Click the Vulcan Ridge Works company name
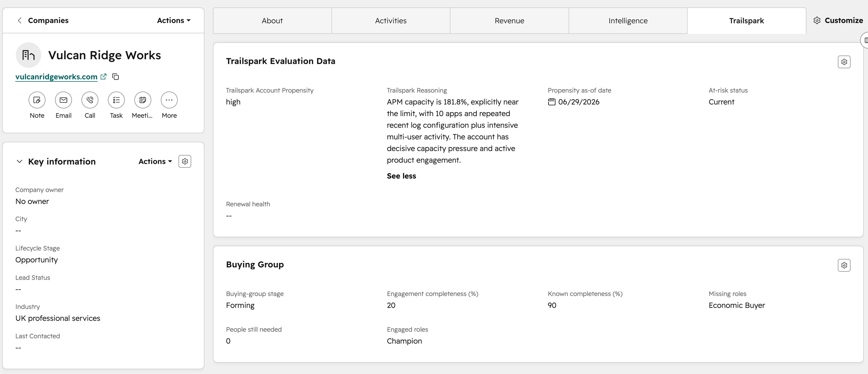The height and width of the screenshot is (374, 868). coord(104,55)
